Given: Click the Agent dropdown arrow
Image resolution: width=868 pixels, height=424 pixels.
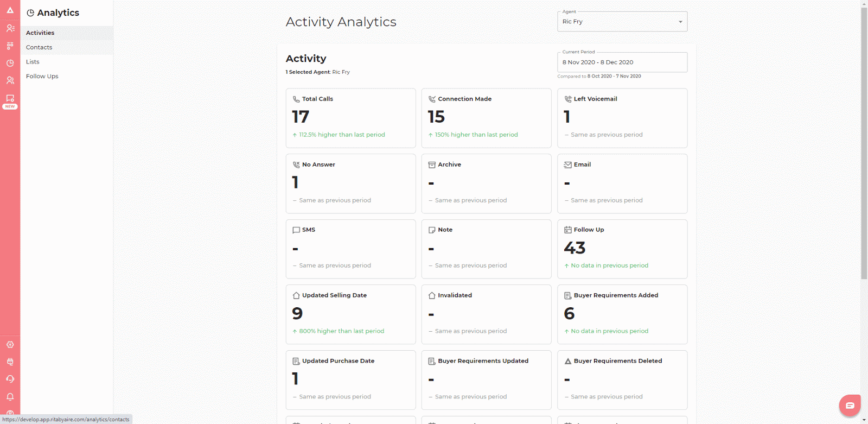Looking at the screenshot, I should (x=680, y=22).
